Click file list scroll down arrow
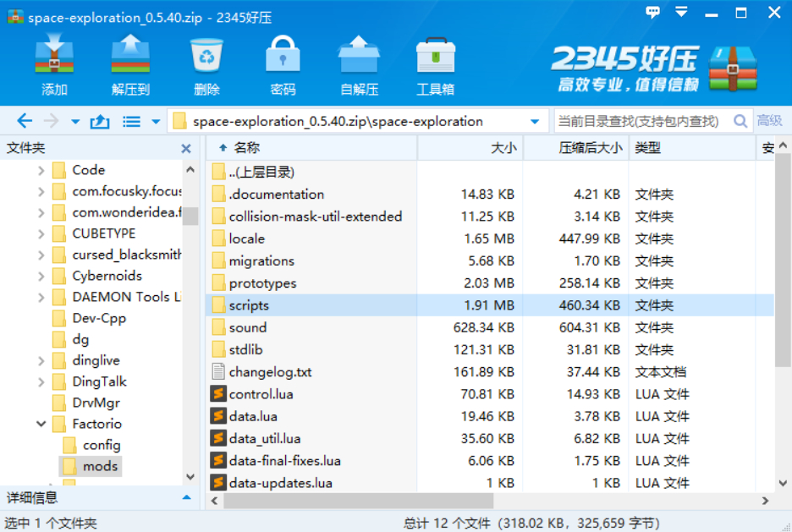The width and height of the screenshot is (792, 532). click(783, 484)
